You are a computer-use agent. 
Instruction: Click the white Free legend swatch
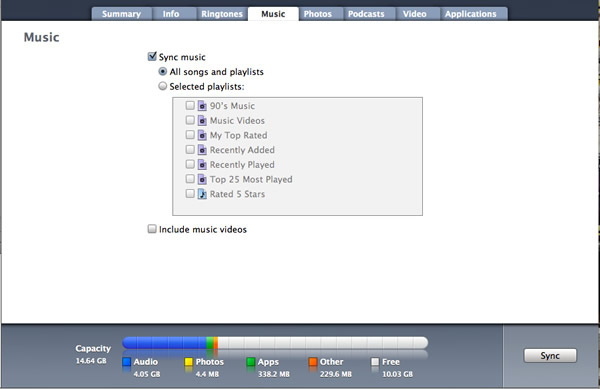pos(375,362)
